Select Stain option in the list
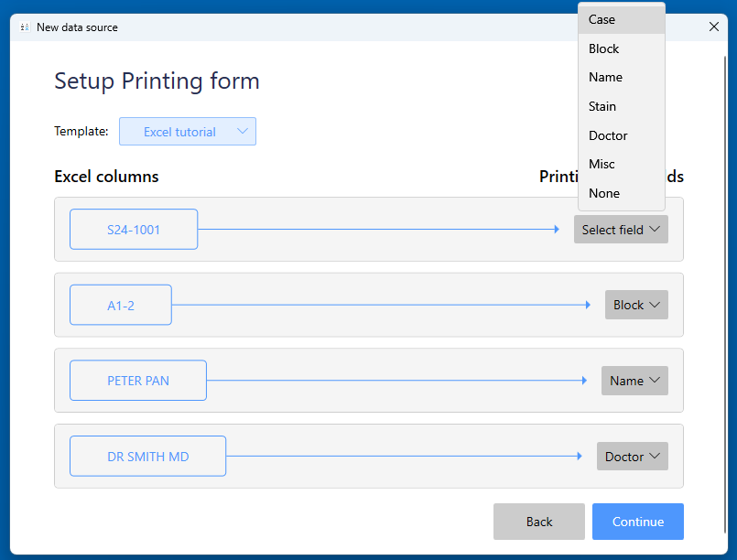The image size is (737, 560). point(621,106)
